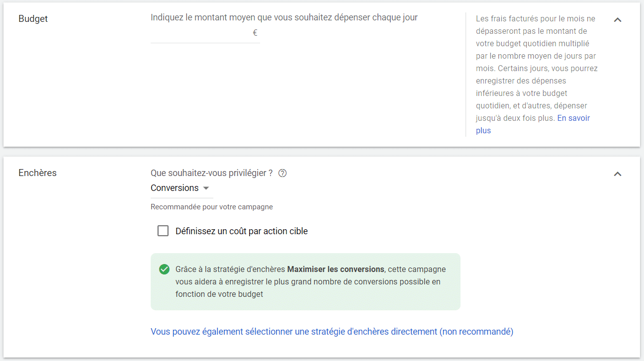Click the Indiquez le montant moyen label
This screenshot has height=361, width=644.
(x=284, y=17)
